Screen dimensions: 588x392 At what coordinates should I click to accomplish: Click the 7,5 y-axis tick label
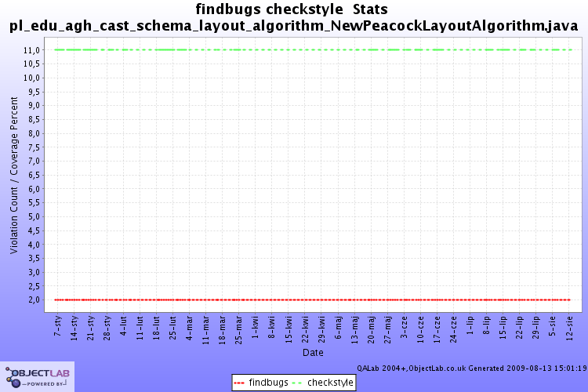tap(34, 147)
